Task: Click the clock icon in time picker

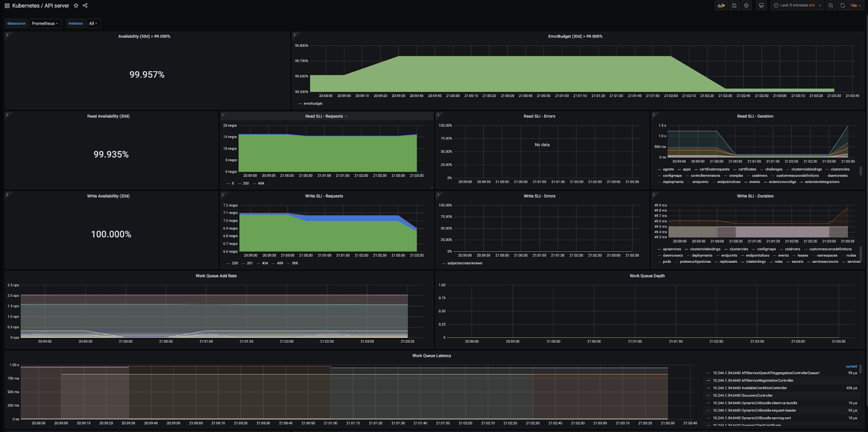Action: [776, 6]
